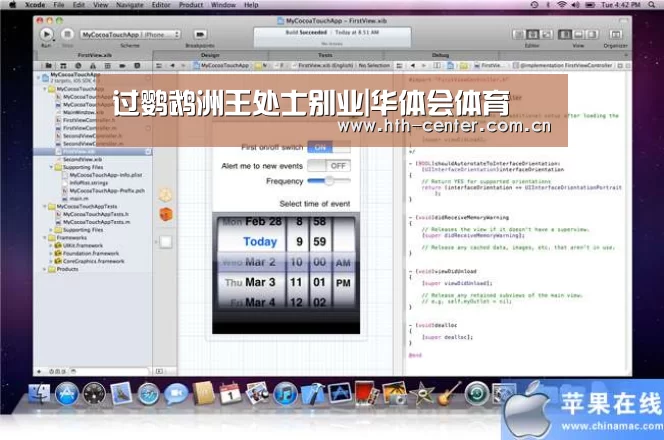Expand the Interface Builder dock outline
This screenshot has height=440, width=664.
tap(159, 371)
